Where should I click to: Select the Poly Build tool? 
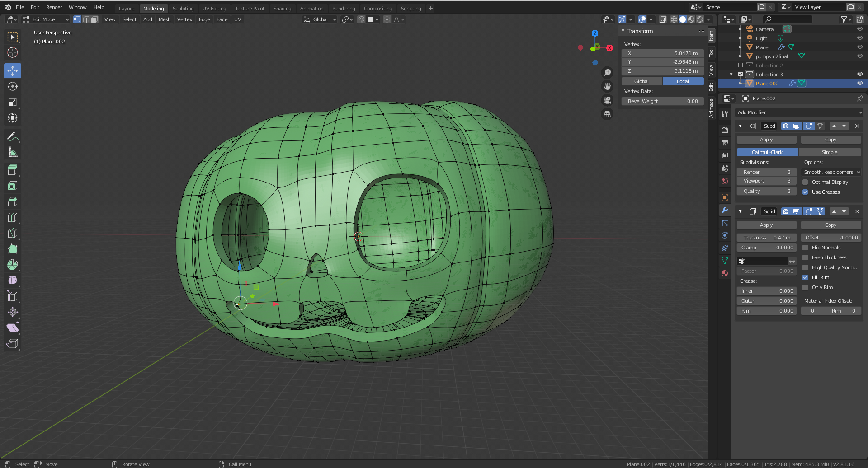point(13,249)
